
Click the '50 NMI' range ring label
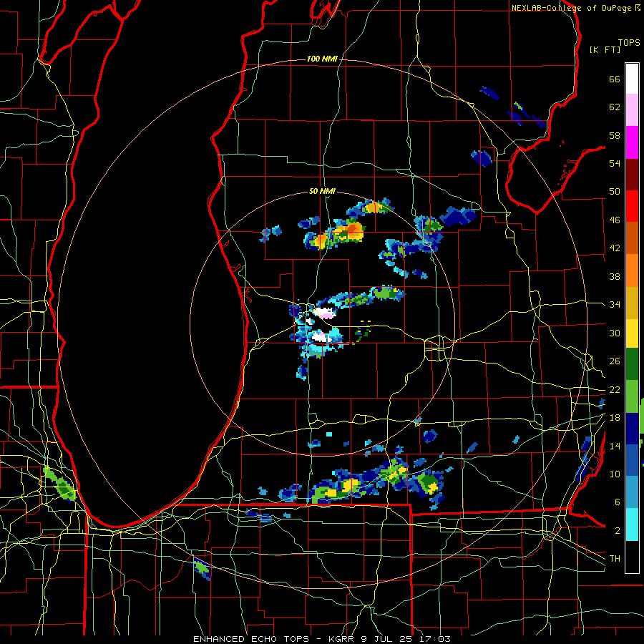point(322,191)
